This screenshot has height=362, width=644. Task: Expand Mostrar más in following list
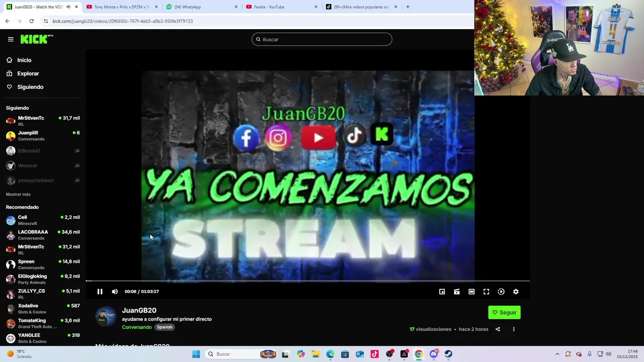(18, 194)
